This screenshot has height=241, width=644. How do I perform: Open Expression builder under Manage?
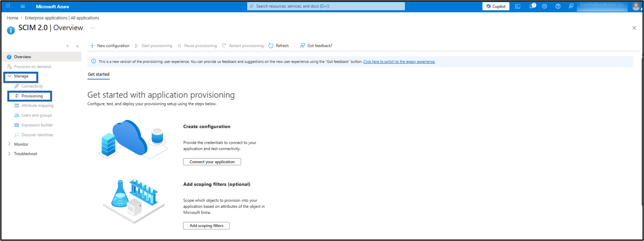coord(37,125)
